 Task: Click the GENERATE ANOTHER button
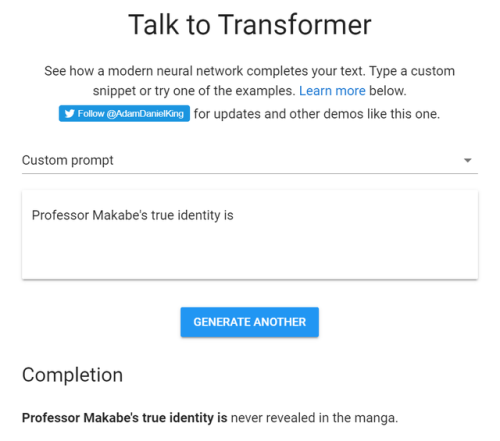[250, 322]
